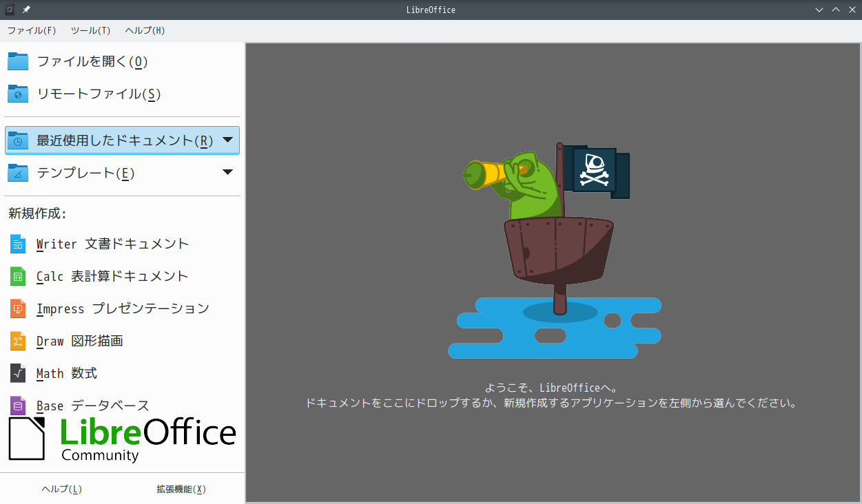The height and width of the screenshot is (504, 862).
Task: Create a new Math 数式
Action: (123, 373)
